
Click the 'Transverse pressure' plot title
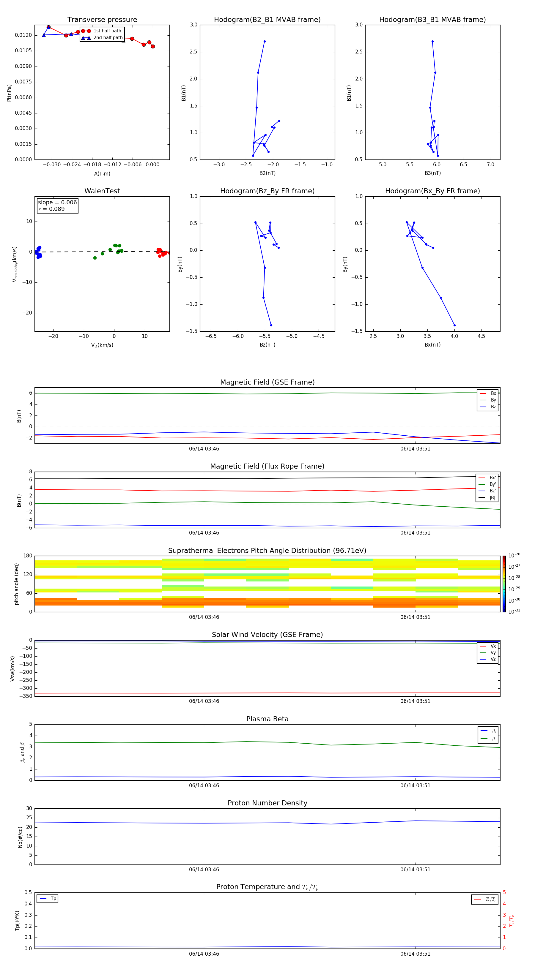pyautogui.click(x=102, y=20)
